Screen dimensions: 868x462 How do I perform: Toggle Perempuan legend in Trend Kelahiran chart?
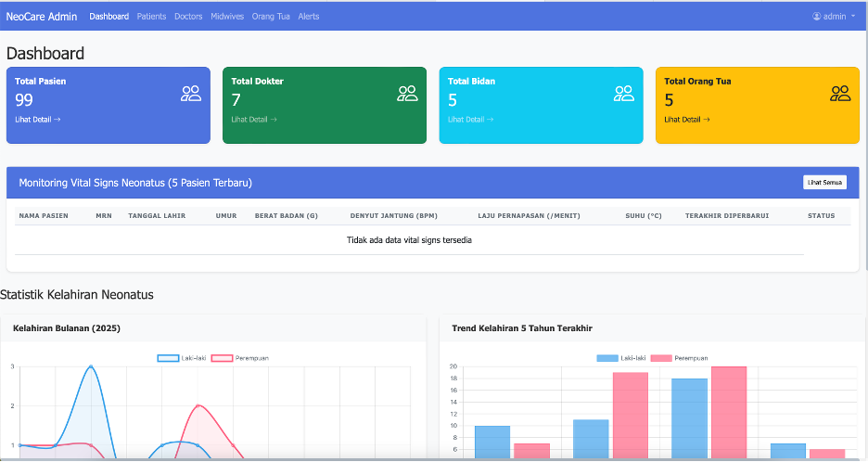679,358
